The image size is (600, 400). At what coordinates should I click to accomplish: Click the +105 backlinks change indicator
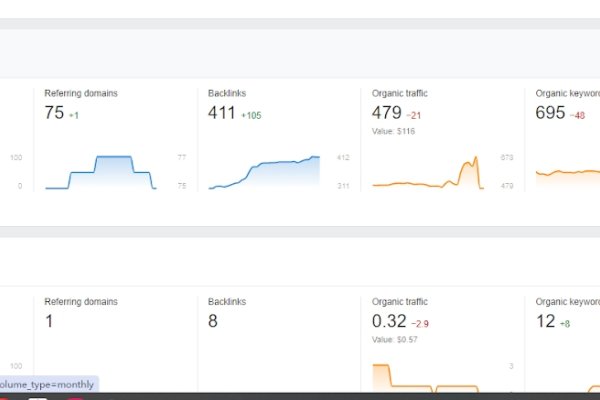(251, 115)
